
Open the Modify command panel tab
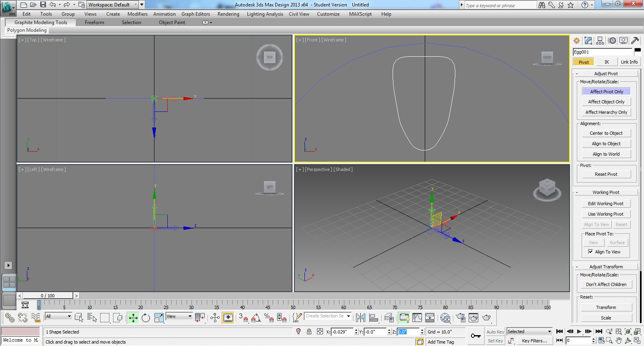tap(588, 41)
